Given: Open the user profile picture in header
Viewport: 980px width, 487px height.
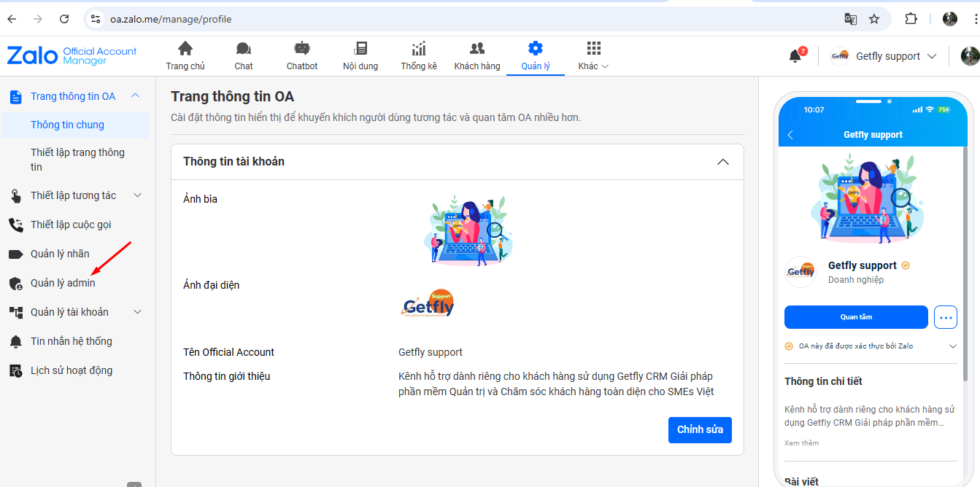Looking at the screenshot, I should (x=970, y=56).
